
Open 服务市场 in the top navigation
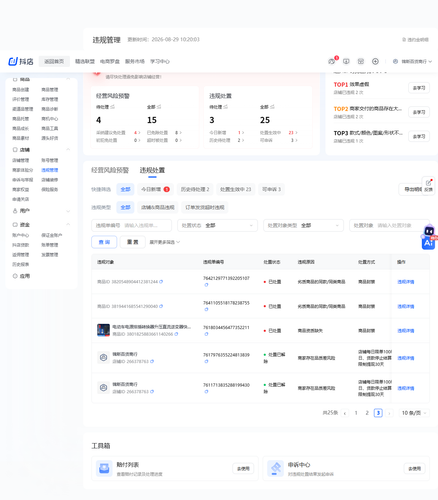[x=135, y=61]
